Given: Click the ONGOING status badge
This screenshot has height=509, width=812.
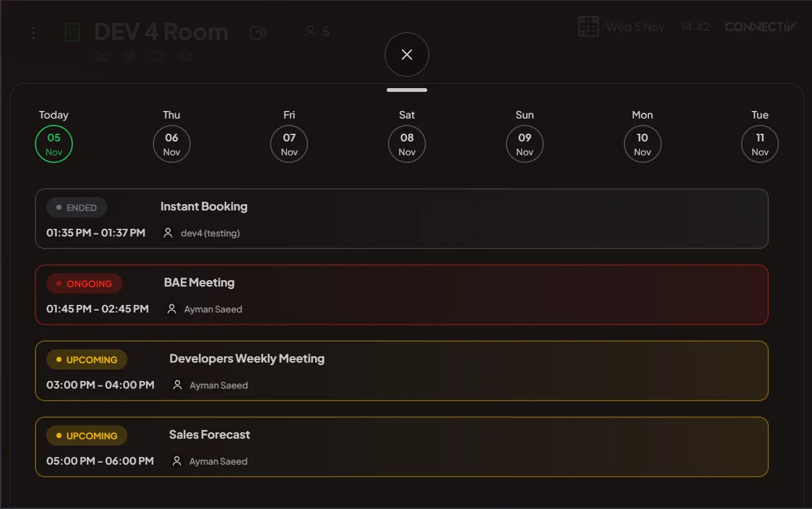Looking at the screenshot, I should 84,283.
